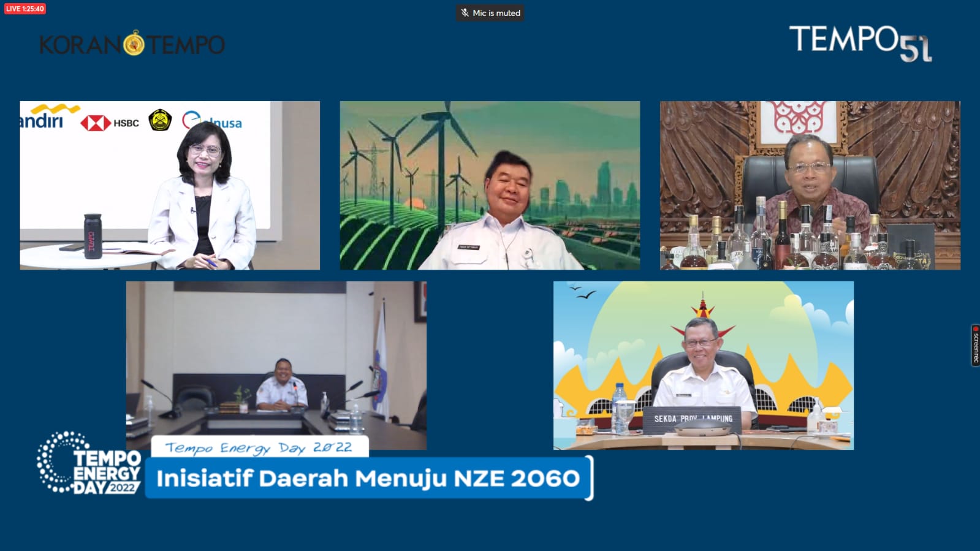
Task: Click the muted microphone icon
Action: point(465,13)
